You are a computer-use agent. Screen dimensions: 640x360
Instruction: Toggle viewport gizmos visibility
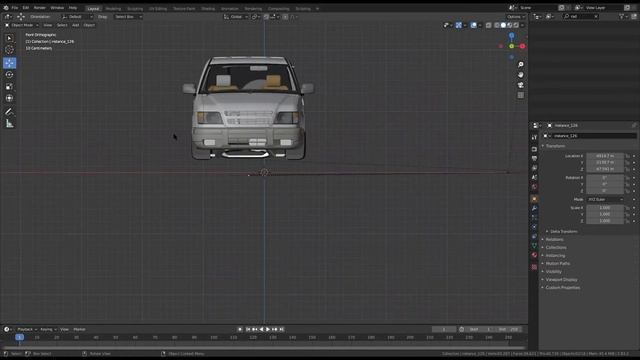pos(459,25)
